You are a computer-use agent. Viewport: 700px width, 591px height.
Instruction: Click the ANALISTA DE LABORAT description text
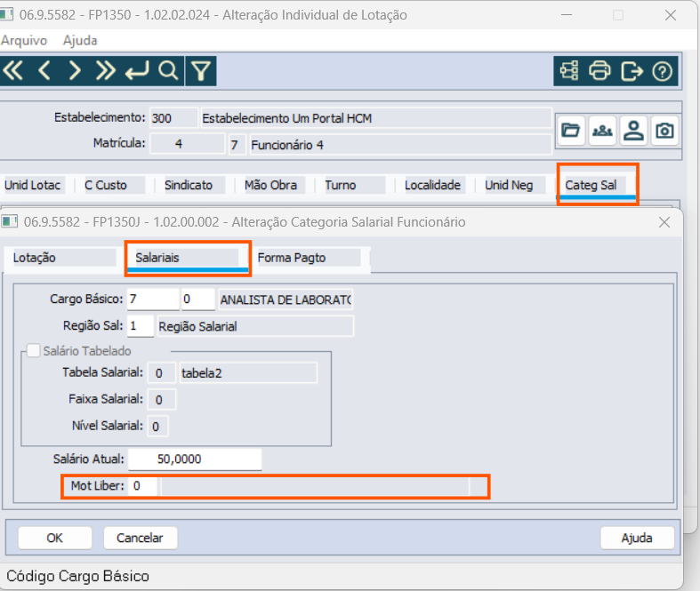[x=286, y=299]
